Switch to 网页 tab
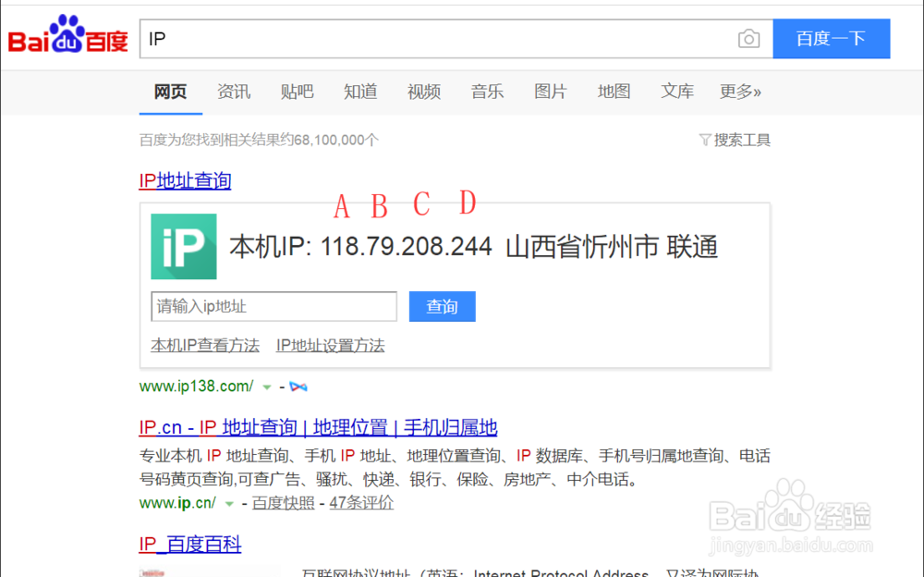924x577 pixels. click(x=170, y=92)
